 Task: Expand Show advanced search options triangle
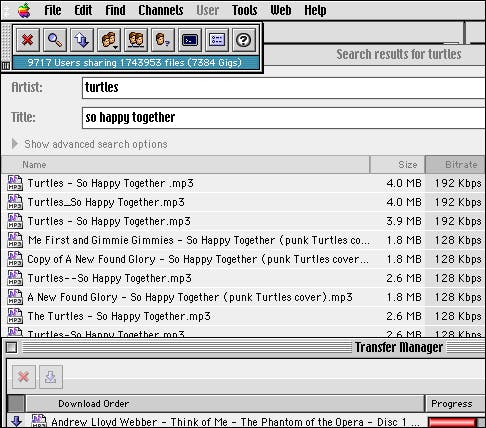point(15,144)
